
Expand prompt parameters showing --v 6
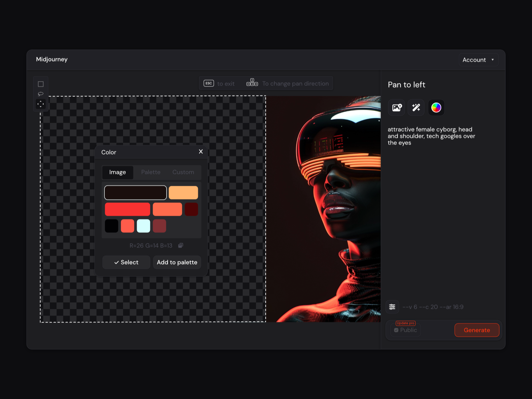coord(433,307)
